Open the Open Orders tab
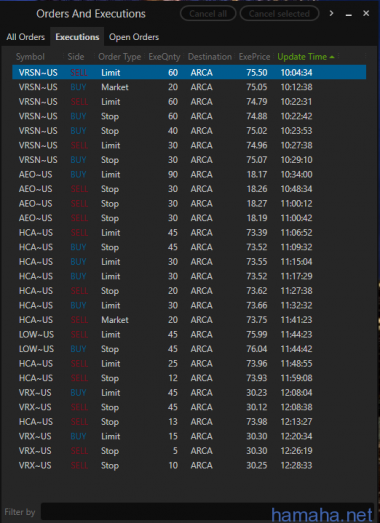This screenshot has height=523, width=380. click(134, 37)
